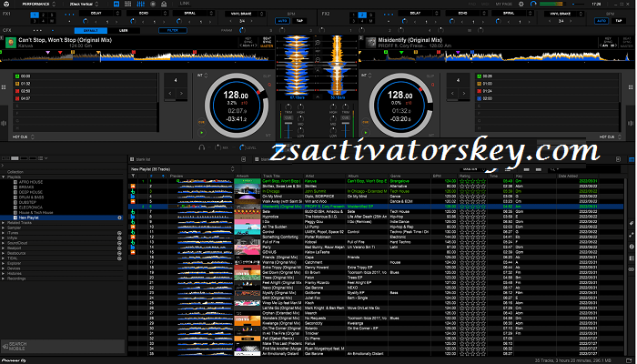637x364 pixels.
Task: Click the CPU load indicator ring
Action: coord(533,4)
